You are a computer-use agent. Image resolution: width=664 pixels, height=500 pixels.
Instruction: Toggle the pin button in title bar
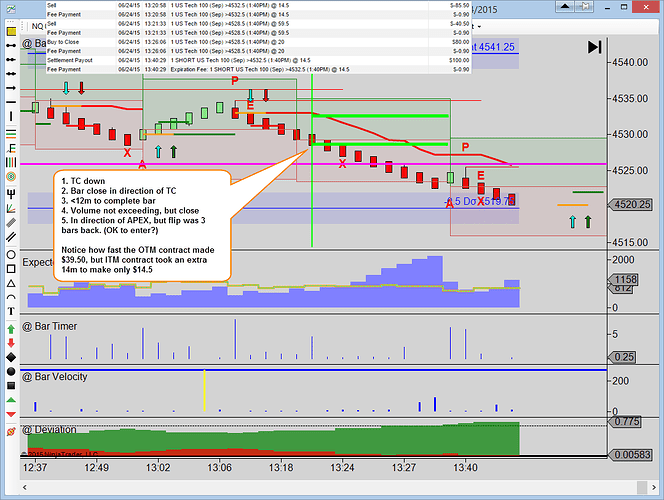(x=586, y=6)
